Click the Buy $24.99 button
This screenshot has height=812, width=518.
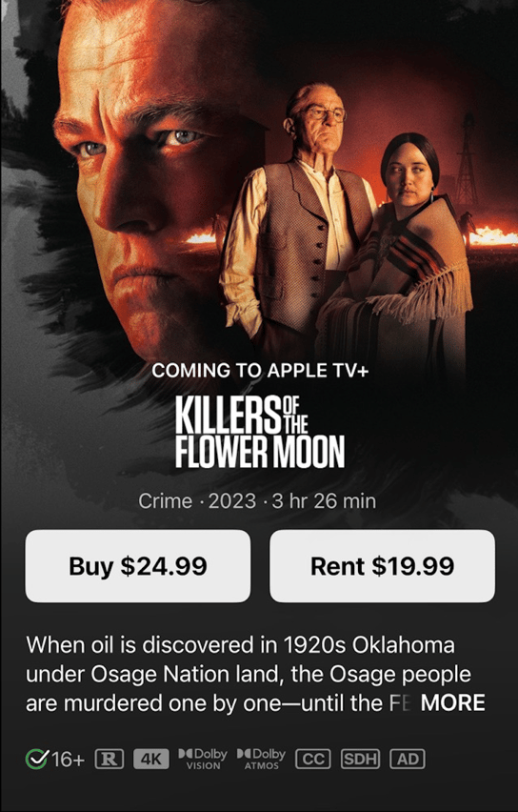(138, 566)
